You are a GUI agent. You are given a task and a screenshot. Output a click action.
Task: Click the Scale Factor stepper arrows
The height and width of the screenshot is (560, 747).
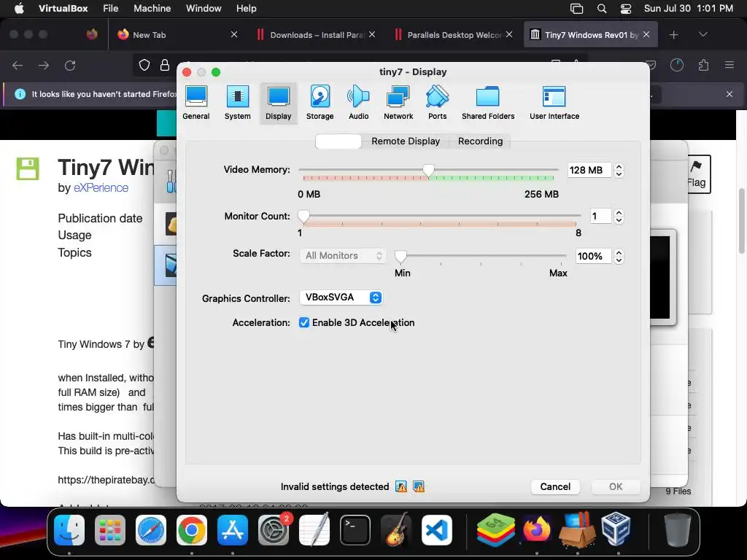(619, 257)
